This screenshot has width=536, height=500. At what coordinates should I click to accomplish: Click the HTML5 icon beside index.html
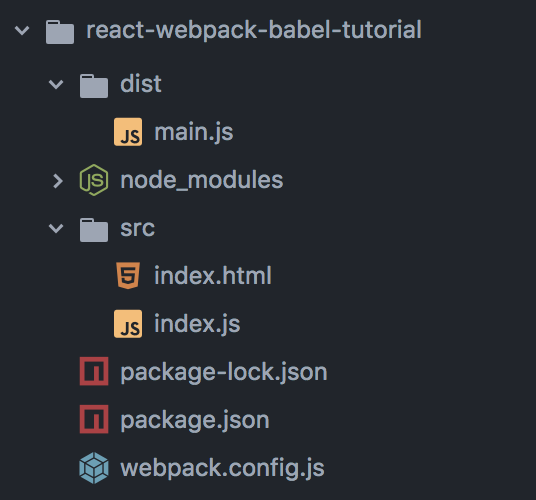tap(128, 275)
